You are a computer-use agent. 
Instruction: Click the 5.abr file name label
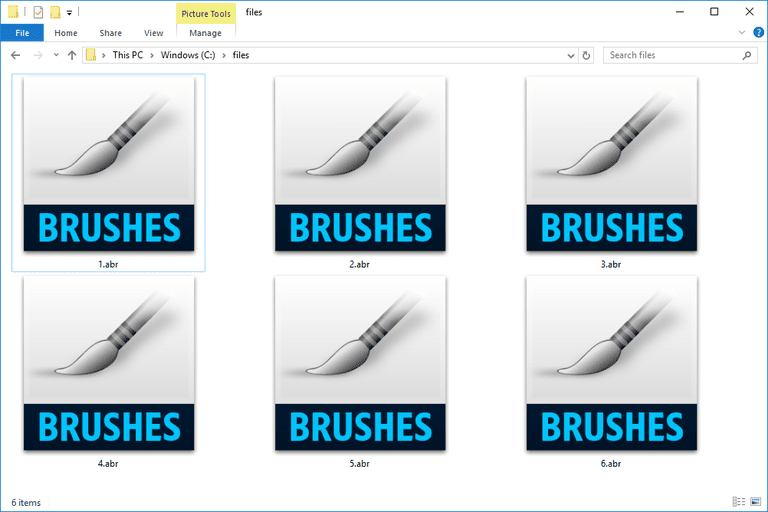click(x=360, y=463)
